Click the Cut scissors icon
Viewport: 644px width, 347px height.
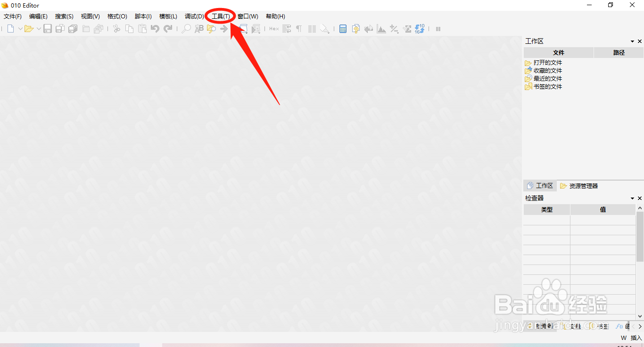(x=116, y=29)
